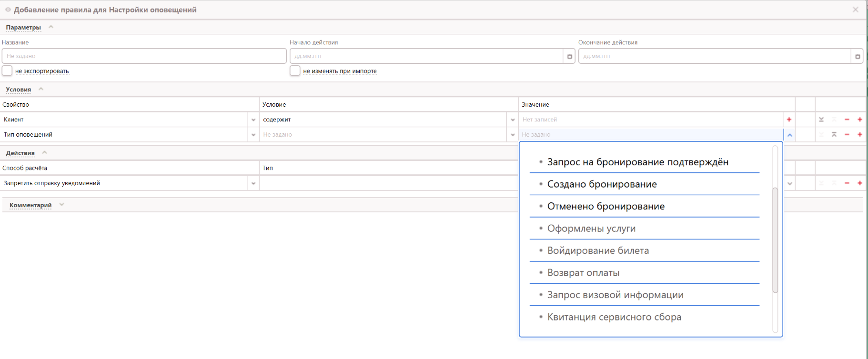The height and width of the screenshot is (359, 868).
Task: Click the notification type list scrollbar
Action: 775,240
